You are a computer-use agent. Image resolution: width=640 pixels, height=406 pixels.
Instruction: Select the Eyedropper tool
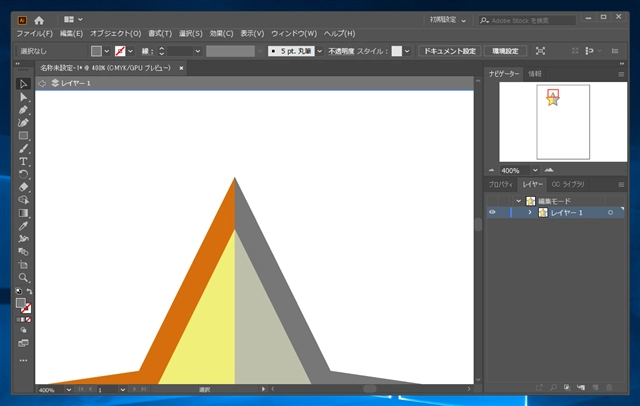click(x=23, y=226)
